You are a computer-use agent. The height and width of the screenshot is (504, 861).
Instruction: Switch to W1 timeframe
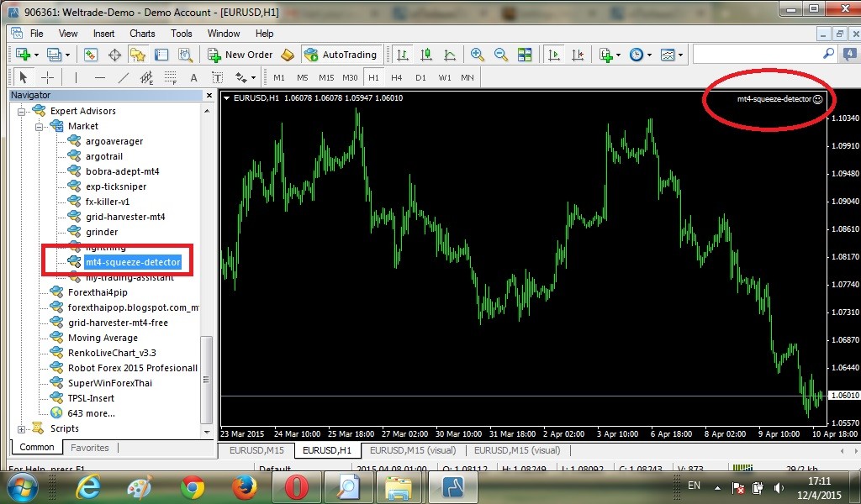point(444,78)
